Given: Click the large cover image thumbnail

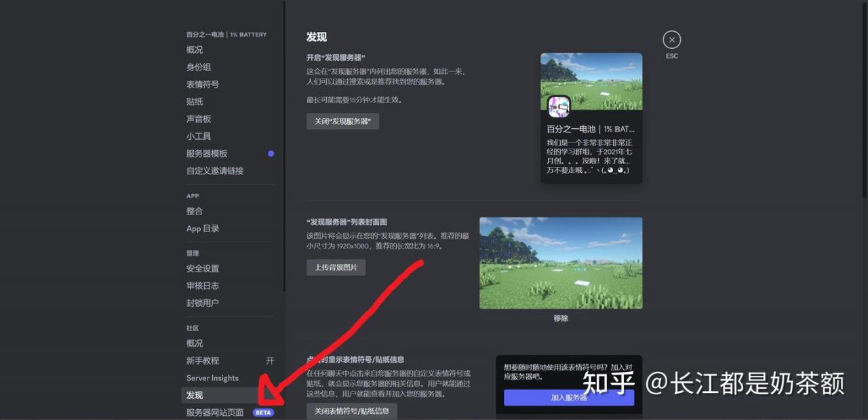Looking at the screenshot, I should 561,263.
